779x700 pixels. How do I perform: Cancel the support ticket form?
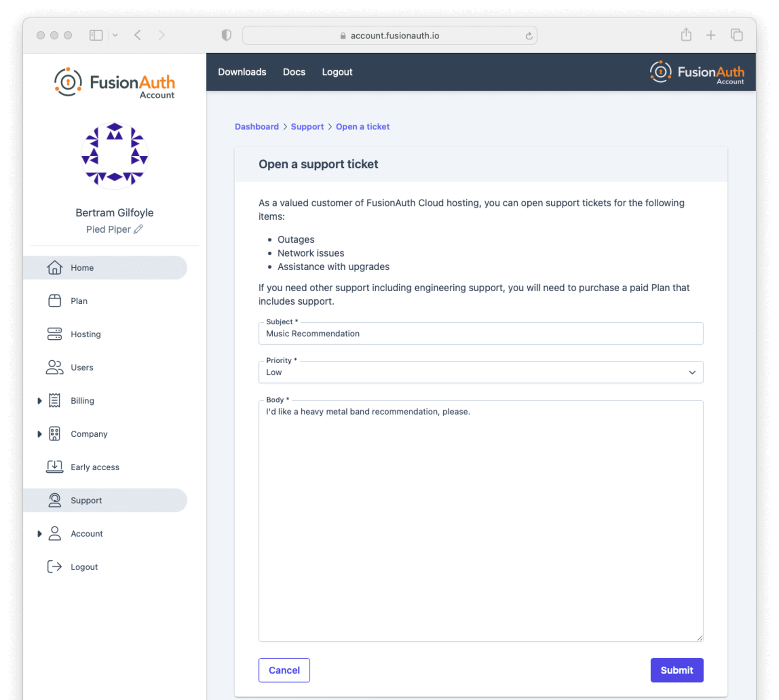(x=284, y=670)
